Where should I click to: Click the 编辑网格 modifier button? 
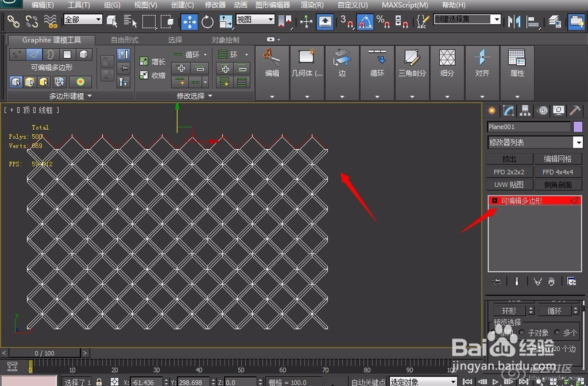[558, 159]
